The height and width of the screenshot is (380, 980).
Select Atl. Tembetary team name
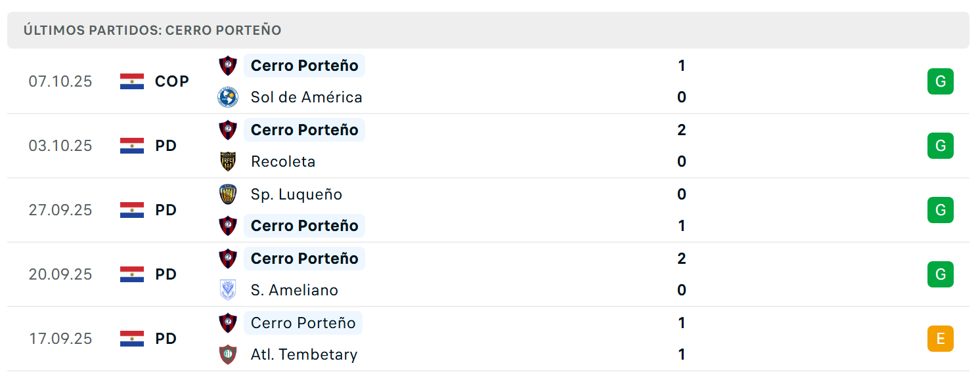coord(304,354)
